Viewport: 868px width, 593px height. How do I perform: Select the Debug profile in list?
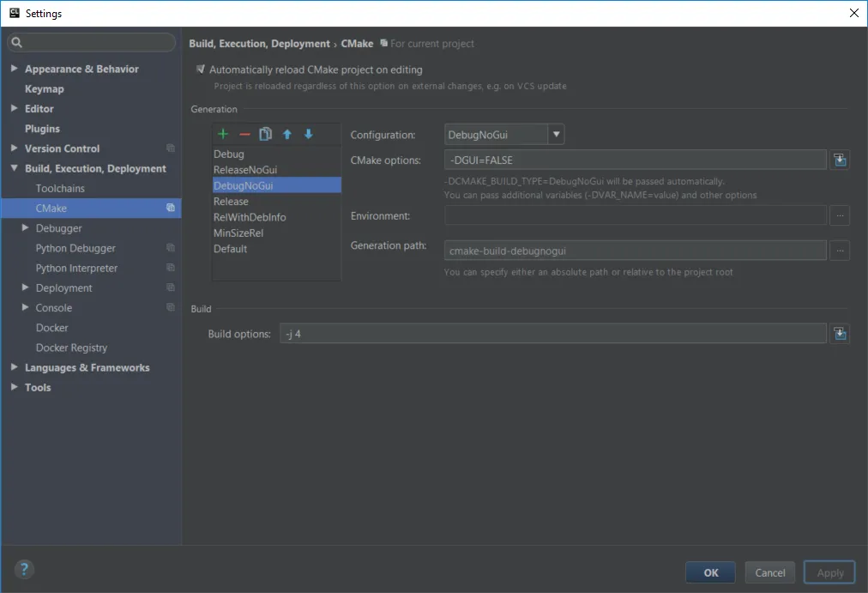point(276,154)
